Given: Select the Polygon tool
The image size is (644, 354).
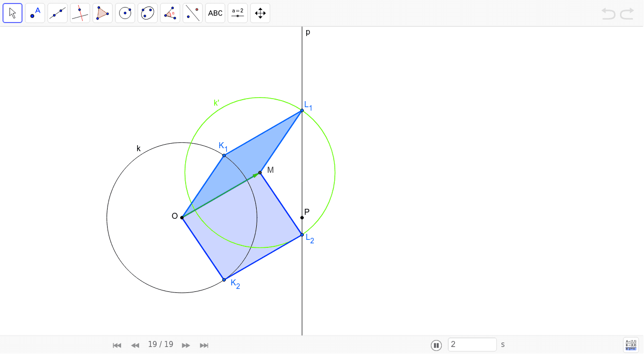Looking at the screenshot, I should [103, 13].
